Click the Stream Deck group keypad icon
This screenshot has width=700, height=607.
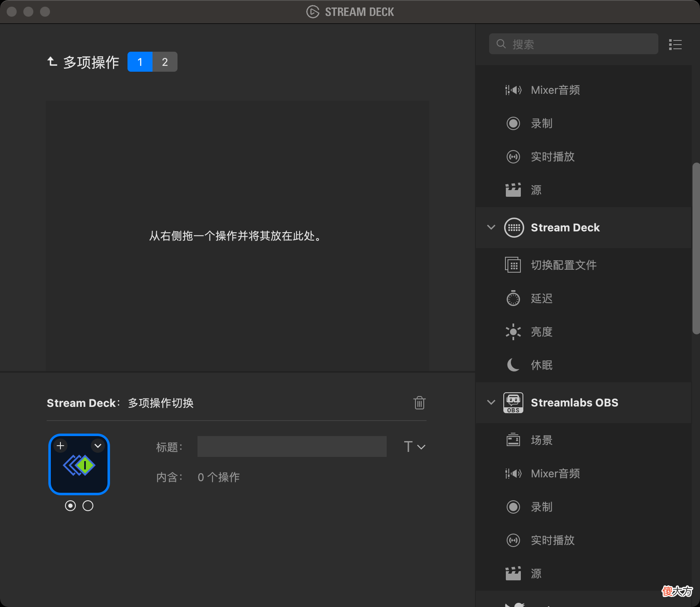514,228
